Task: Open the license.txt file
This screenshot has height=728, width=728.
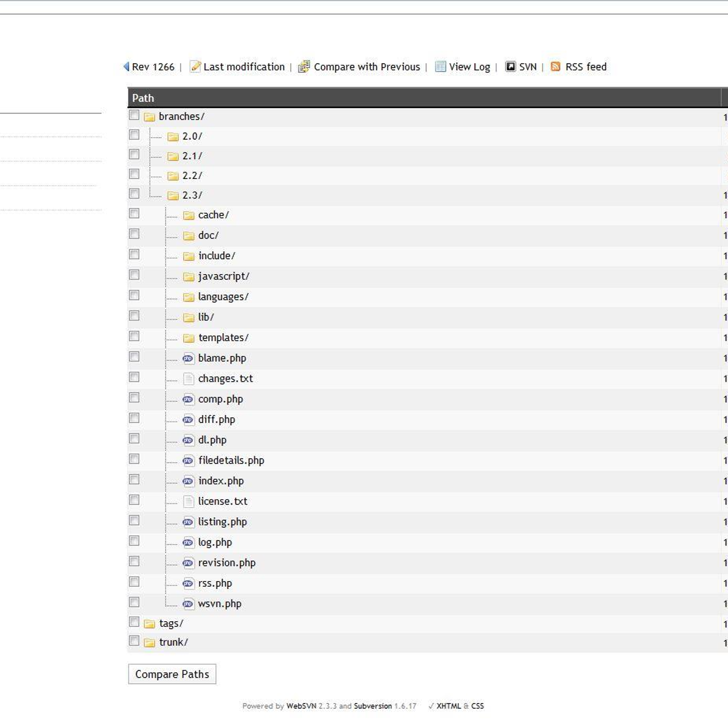Action: (x=223, y=501)
